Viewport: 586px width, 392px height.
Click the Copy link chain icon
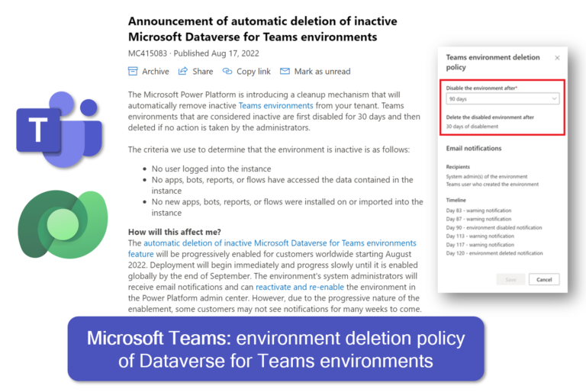[227, 72]
